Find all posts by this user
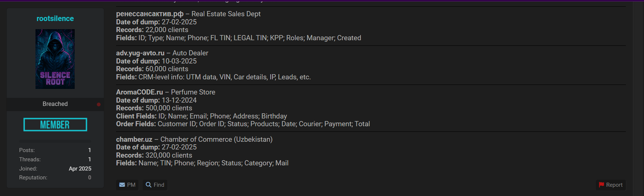The image size is (644, 196). pyautogui.click(x=155, y=185)
